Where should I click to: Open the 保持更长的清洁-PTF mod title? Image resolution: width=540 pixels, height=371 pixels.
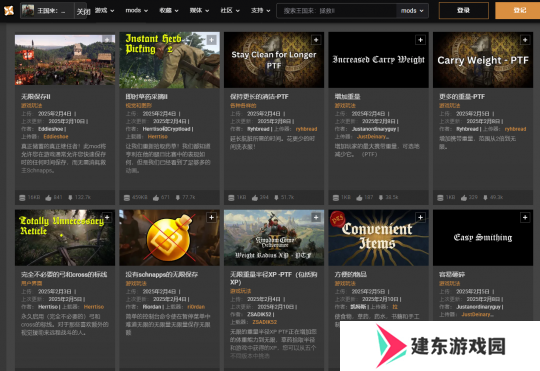(259, 97)
